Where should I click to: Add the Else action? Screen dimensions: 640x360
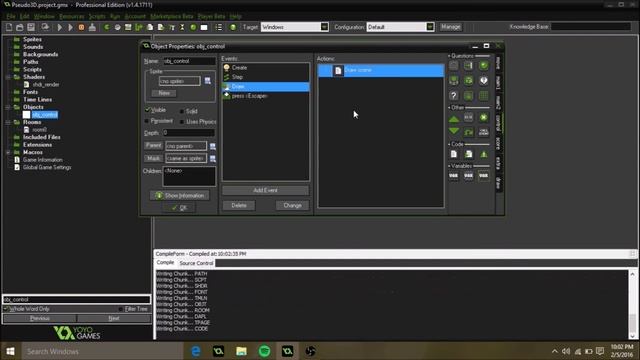pos(469,118)
